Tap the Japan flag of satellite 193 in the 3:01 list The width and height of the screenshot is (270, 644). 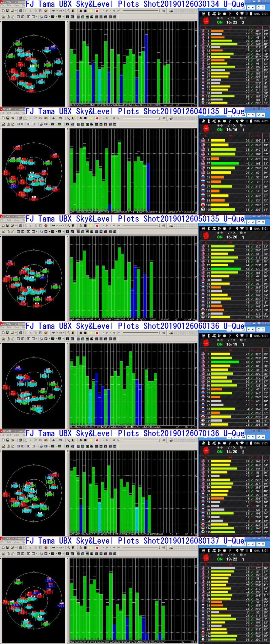click(x=203, y=97)
